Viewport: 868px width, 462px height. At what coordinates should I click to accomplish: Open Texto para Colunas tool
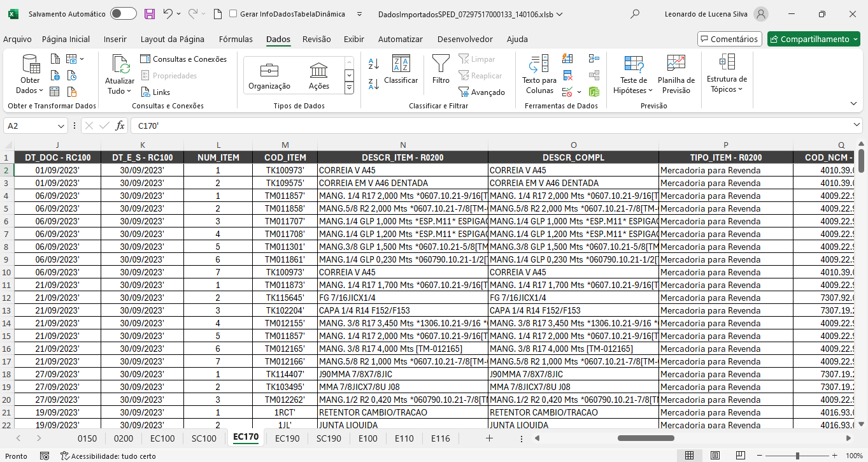539,64
